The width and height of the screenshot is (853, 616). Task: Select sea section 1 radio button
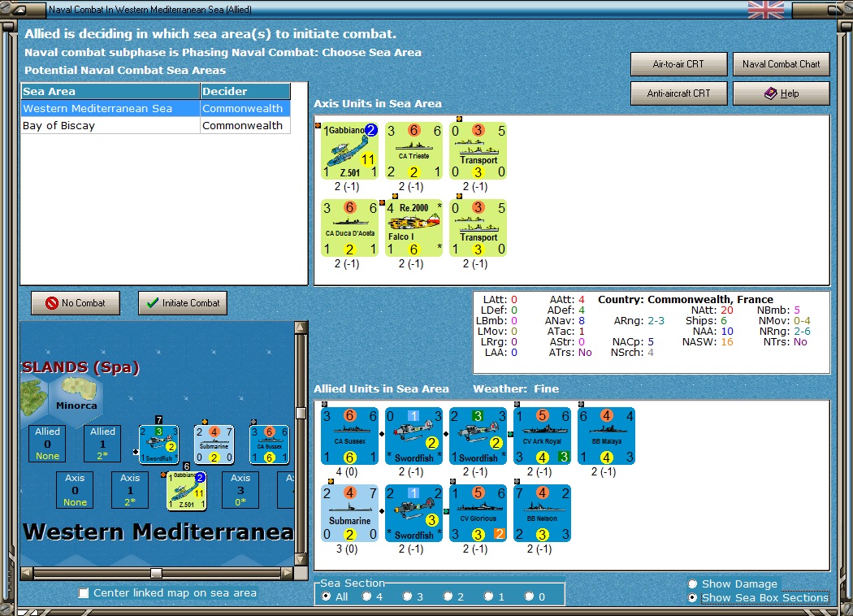488,596
